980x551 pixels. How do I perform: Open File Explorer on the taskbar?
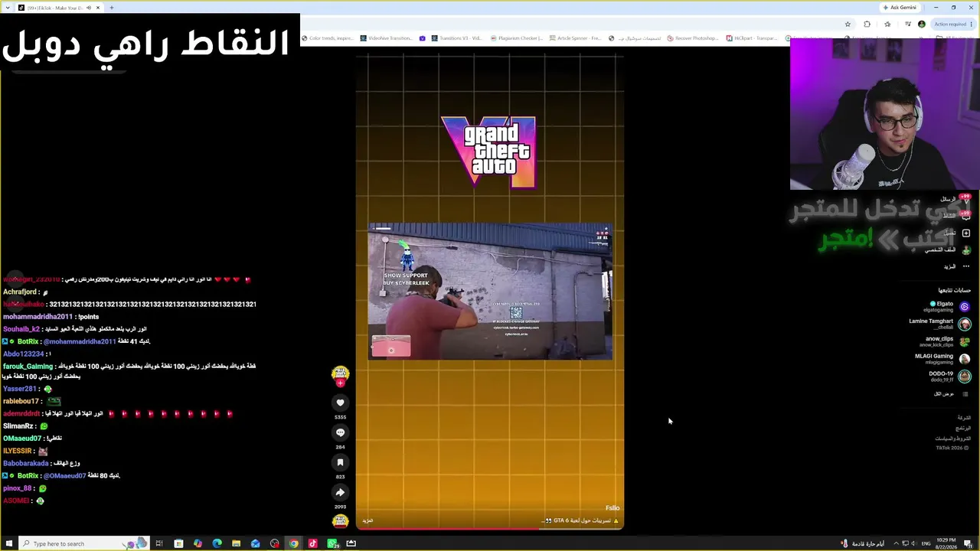(x=236, y=543)
